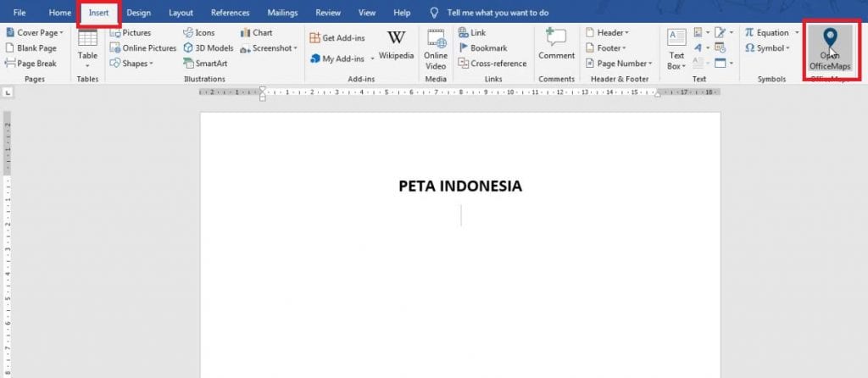Open the Screenshot dropdown
The width and height of the screenshot is (868, 378).
(269, 48)
